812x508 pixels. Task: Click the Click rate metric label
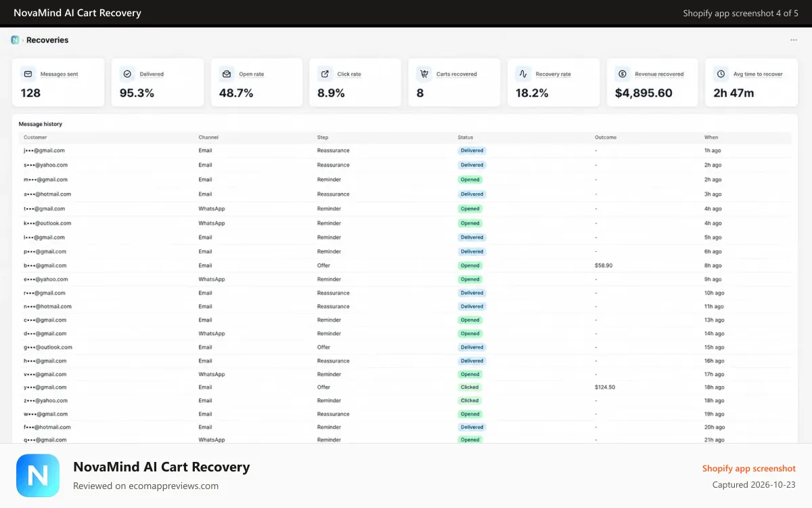pos(349,75)
